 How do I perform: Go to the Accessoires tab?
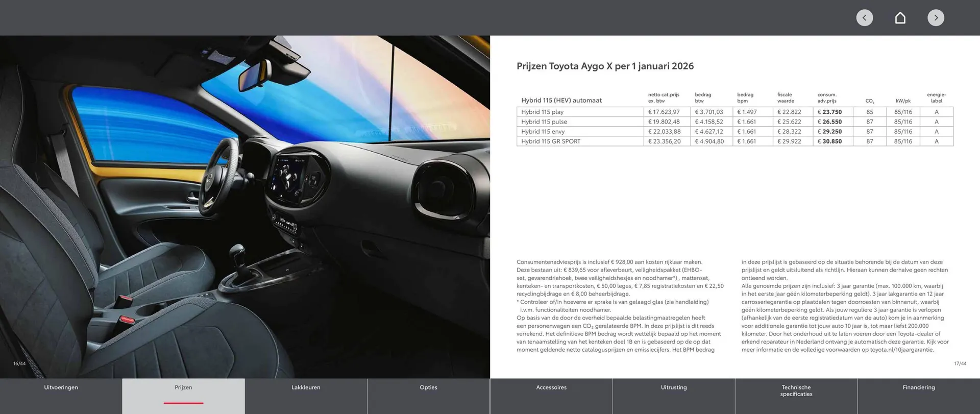coord(551,396)
